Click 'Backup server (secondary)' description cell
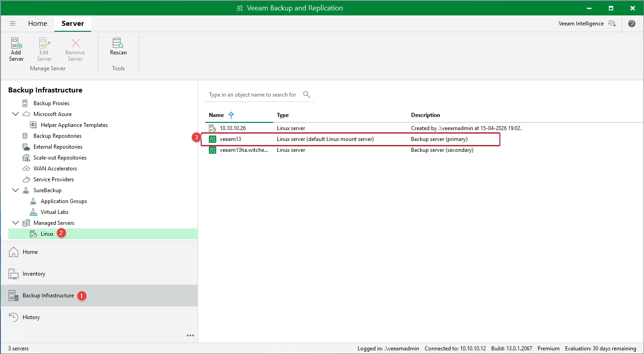644x354 pixels. click(x=442, y=150)
